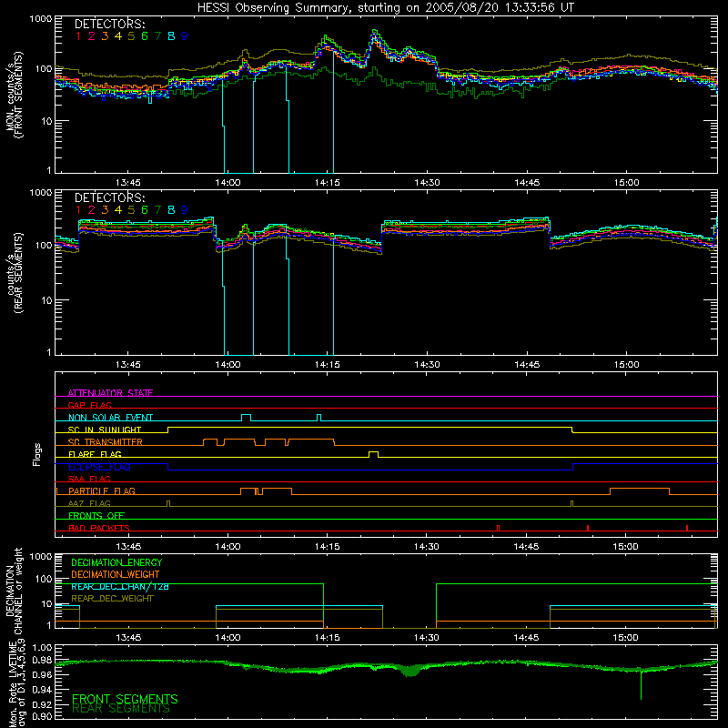Click the SC_TRANSMITTER flag label

click(106, 441)
